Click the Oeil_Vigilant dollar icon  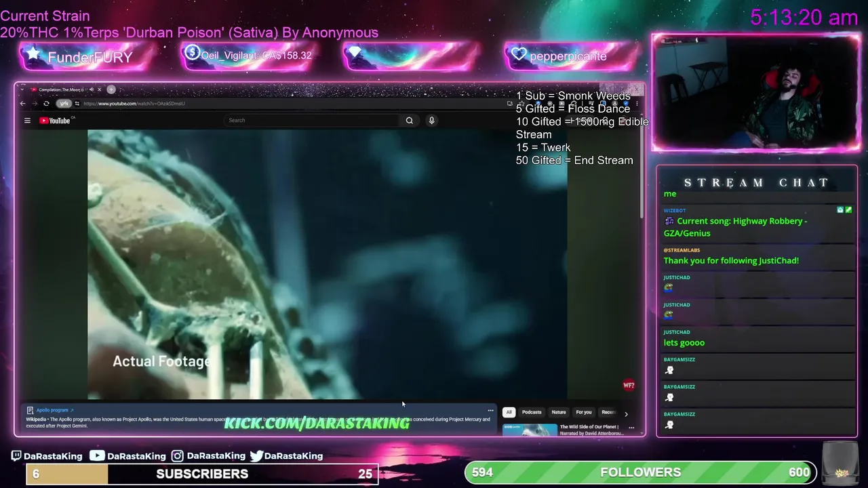click(x=192, y=53)
